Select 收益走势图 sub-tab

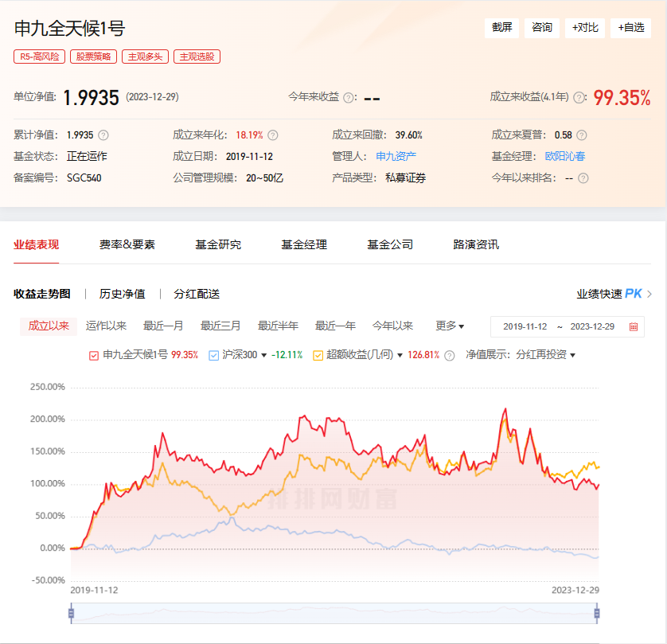(41, 294)
